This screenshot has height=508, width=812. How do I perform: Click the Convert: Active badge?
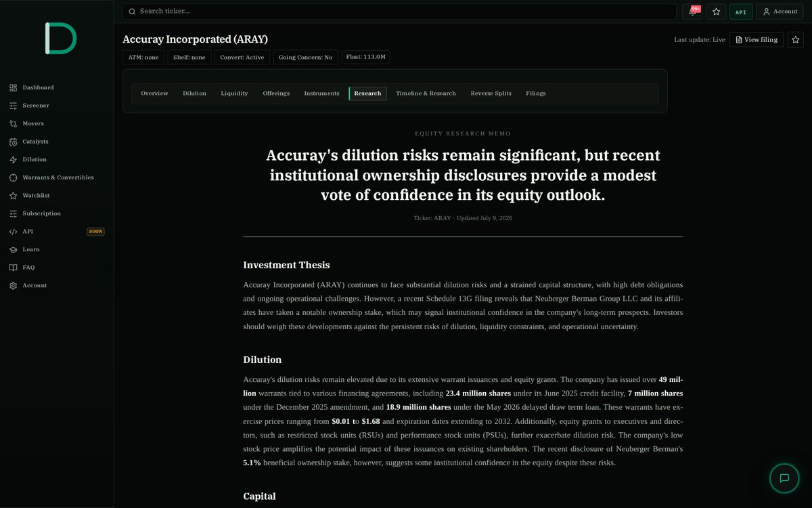(242, 58)
